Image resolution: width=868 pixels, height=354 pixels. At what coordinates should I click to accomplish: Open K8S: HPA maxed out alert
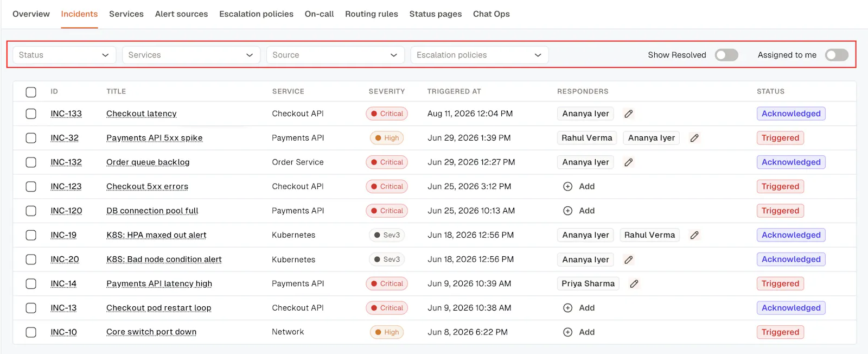(x=156, y=235)
